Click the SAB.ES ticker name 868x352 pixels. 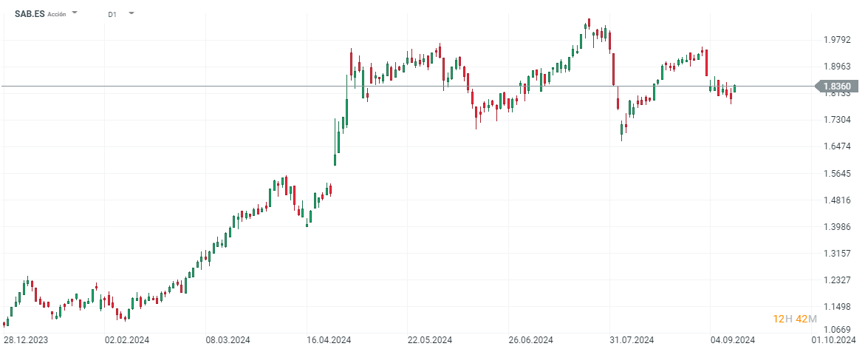(30, 13)
